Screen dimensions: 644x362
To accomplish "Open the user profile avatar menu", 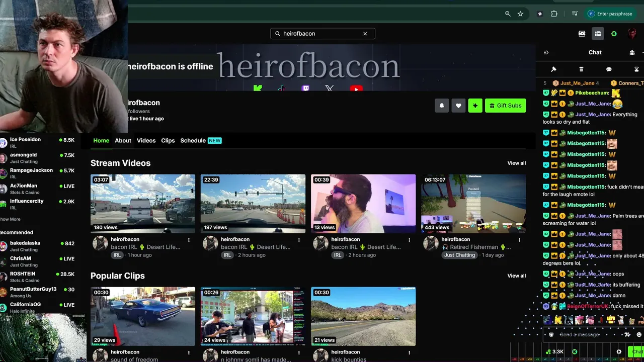I will coord(632,34).
